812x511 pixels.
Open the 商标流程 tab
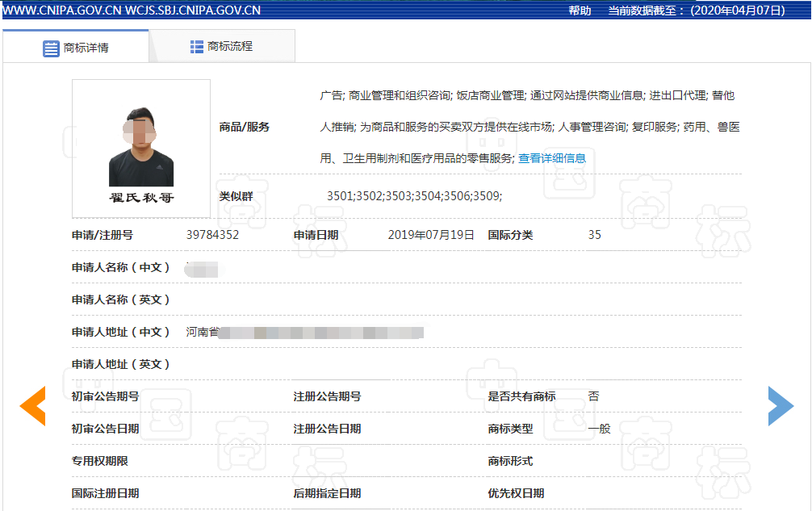pos(229,47)
